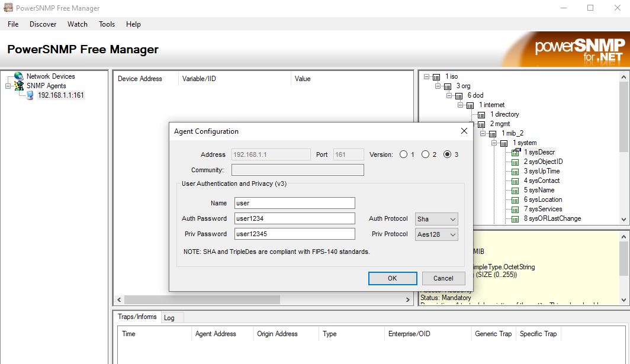Click the iso node table icon
This screenshot has width=630, height=364.
click(x=436, y=77)
